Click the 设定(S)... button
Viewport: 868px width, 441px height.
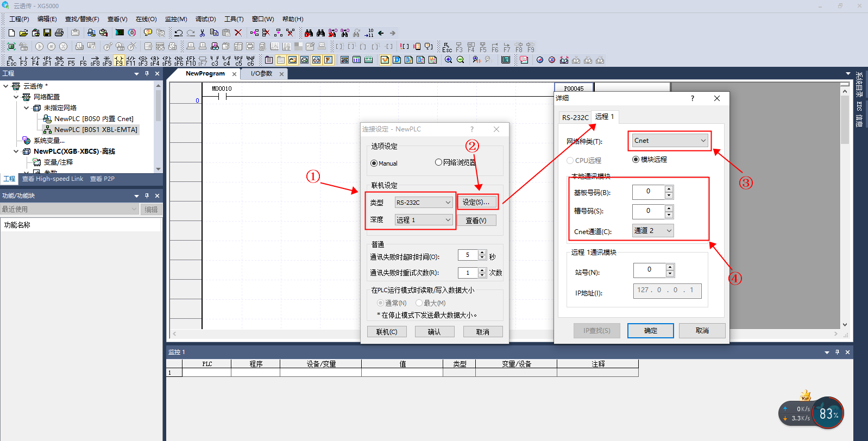click(x=476, y=202)
